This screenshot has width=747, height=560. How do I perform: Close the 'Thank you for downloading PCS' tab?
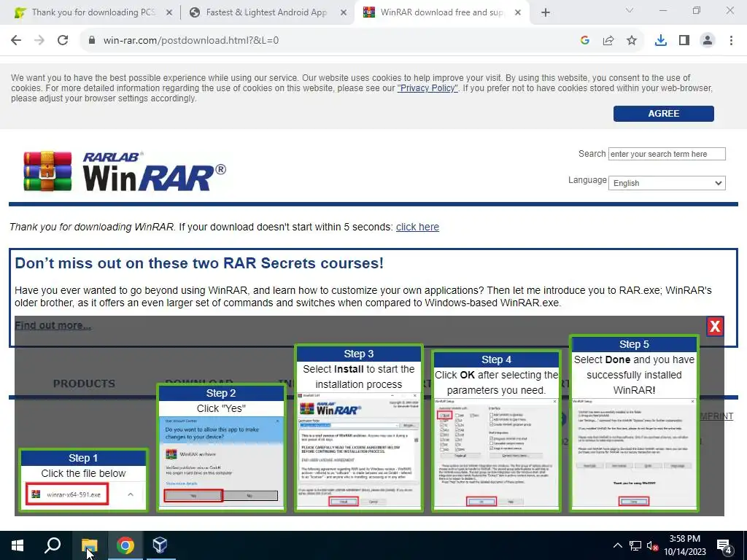coord(169,13)
